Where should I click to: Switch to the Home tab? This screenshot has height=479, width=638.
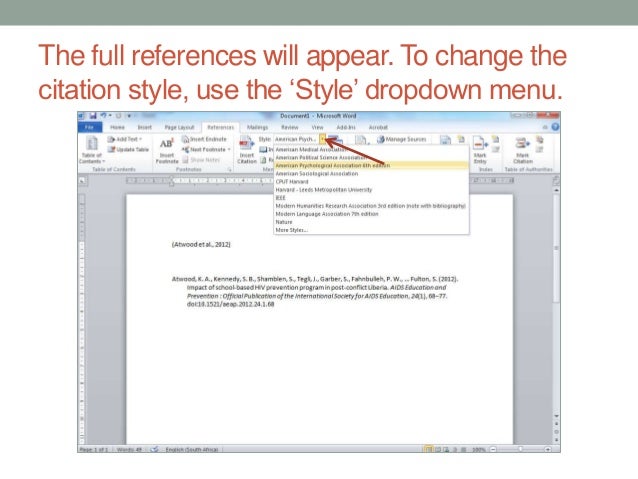117,127
